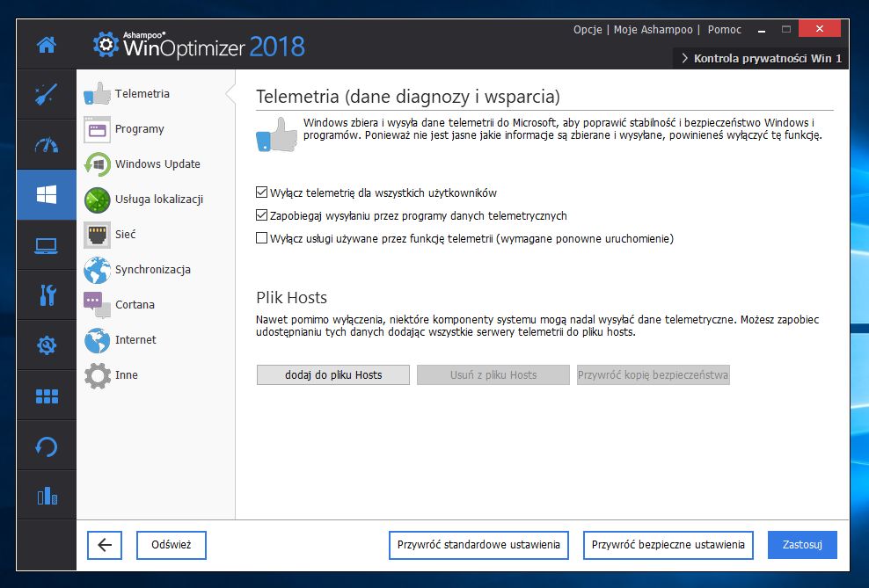This screenshot has width=869, height=588.
Task: Close the WinOptimizer window
Action: click(x=820, y=28)
